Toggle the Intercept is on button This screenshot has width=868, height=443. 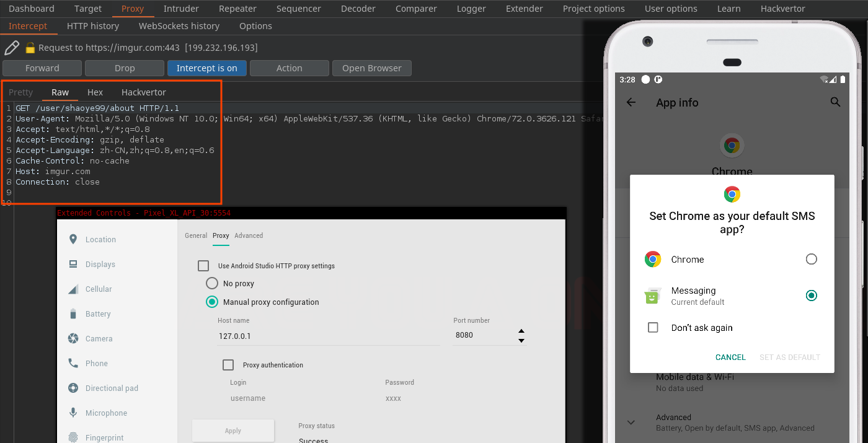207,68
